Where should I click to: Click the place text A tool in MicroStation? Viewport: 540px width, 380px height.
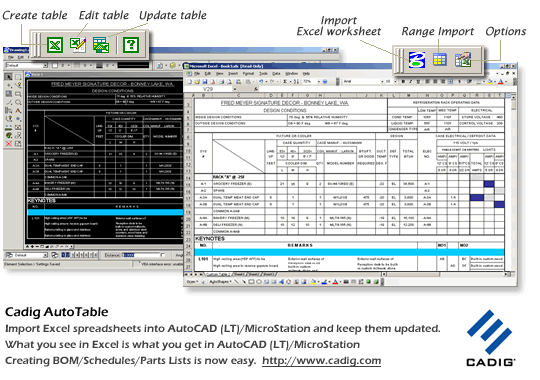pyautogui.click(x=18, y=110)
